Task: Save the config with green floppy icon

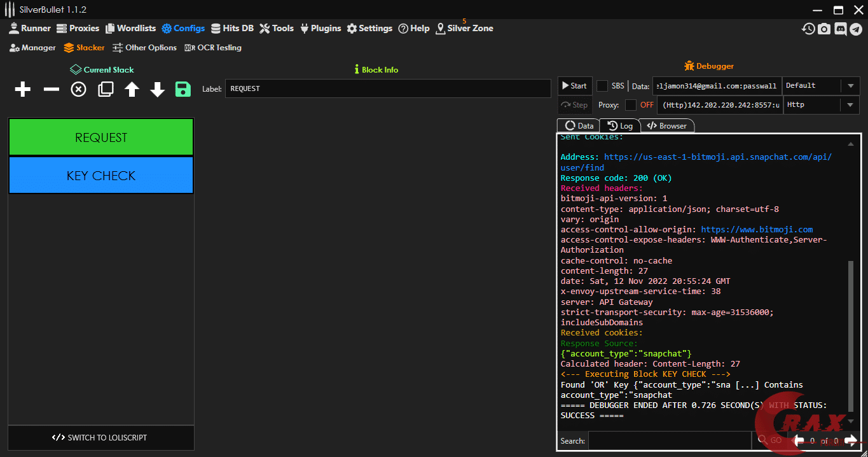Action: (183, 89)
